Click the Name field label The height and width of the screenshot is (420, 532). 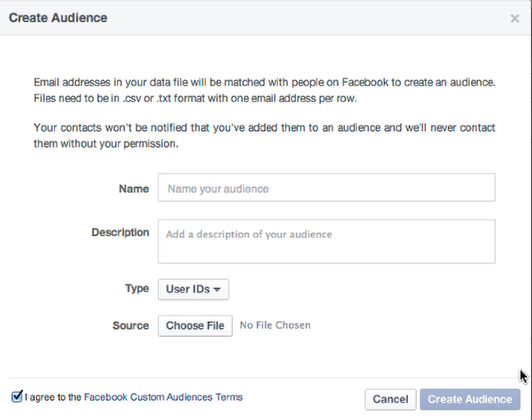134,189
